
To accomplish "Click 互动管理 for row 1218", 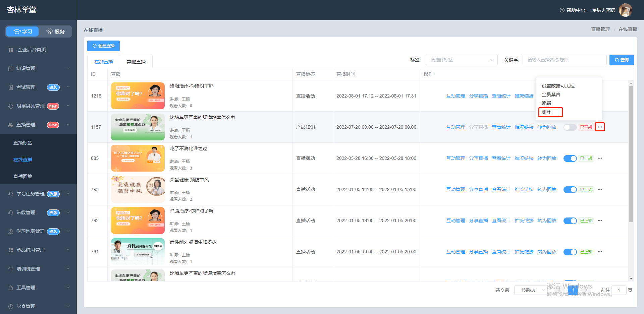I will pos(455,96).
